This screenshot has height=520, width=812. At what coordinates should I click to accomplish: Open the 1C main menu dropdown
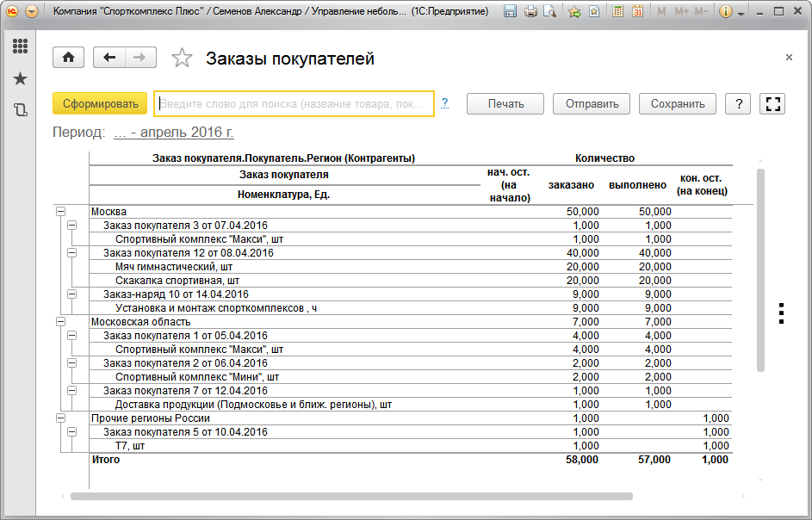(32, 12)
